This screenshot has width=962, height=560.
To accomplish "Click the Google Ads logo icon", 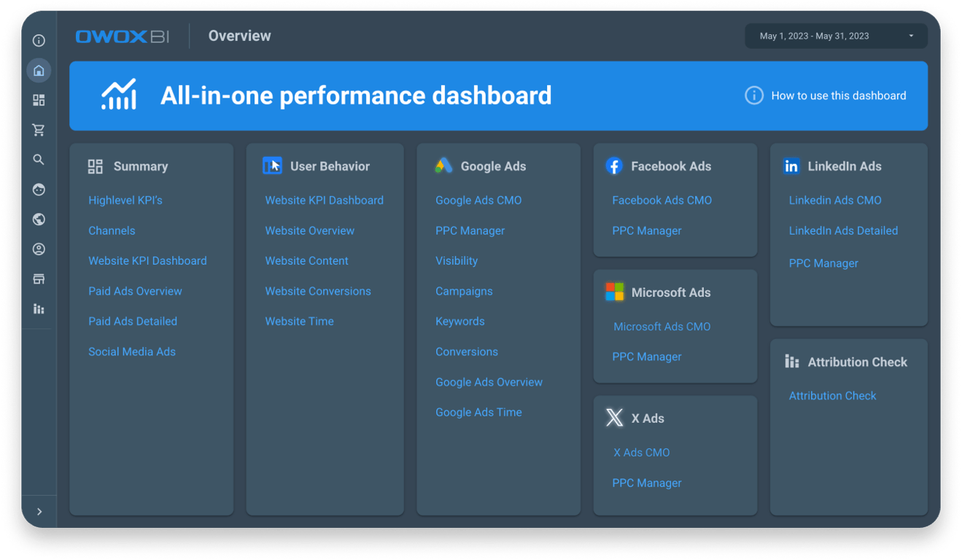I will click(x=443, y=166).
